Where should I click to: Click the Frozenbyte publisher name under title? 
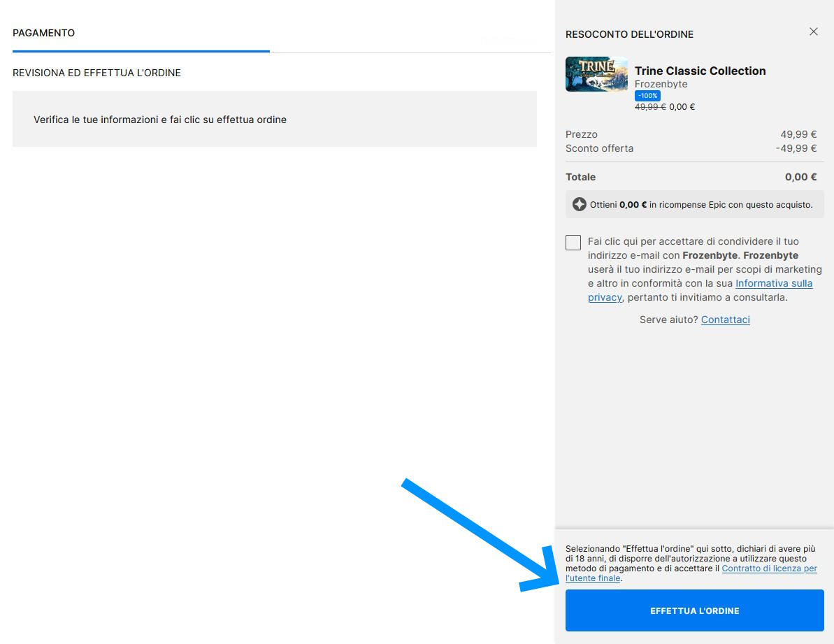(661, 84)
